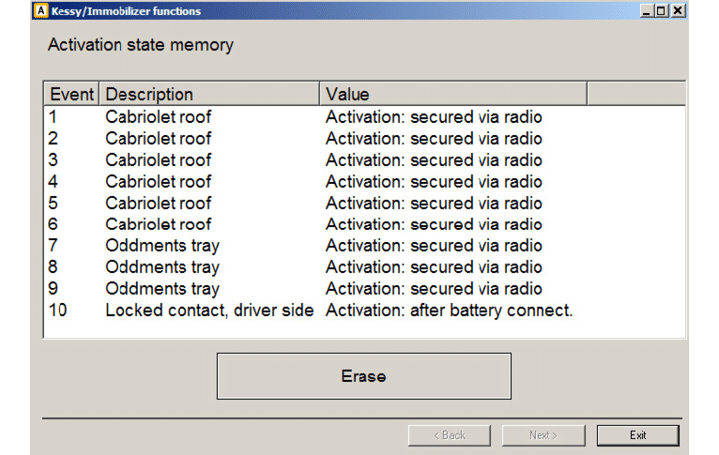Select event 4 Cabriolet roof row

point(158,182)
